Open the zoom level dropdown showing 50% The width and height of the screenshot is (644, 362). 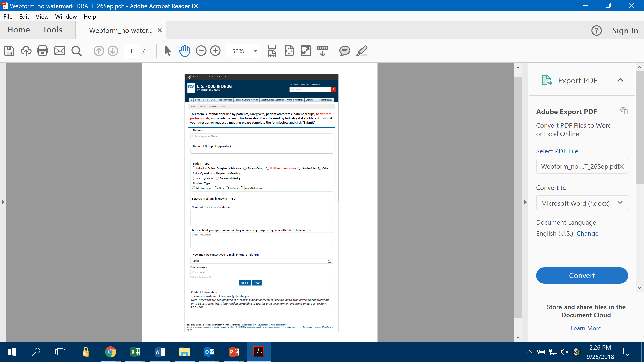tap(255, 51)
